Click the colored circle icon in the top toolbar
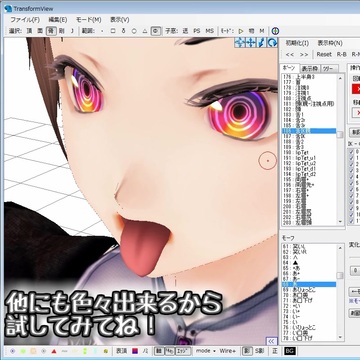This screenshot has height=360, width=360. point(275,31)
